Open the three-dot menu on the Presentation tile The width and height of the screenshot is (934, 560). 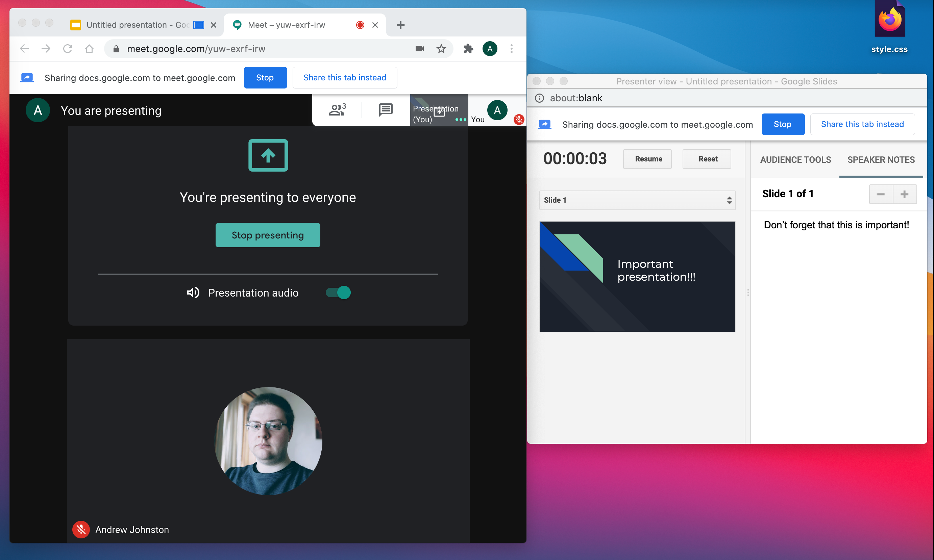click(460, 119)
